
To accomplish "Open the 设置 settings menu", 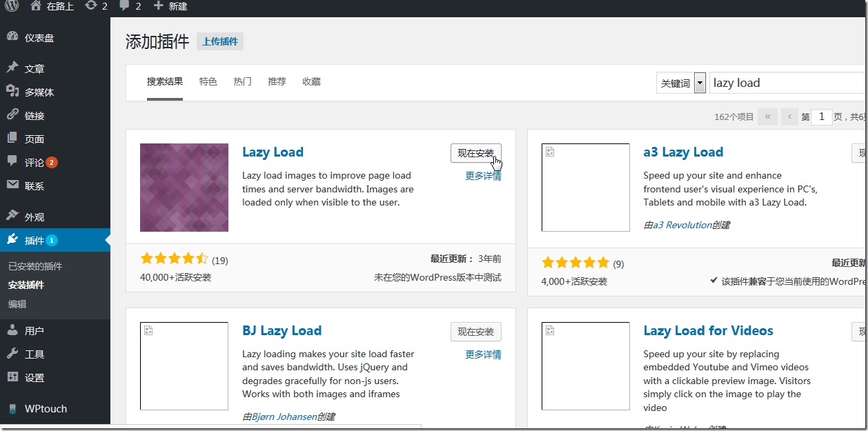I will coord(34,378).
